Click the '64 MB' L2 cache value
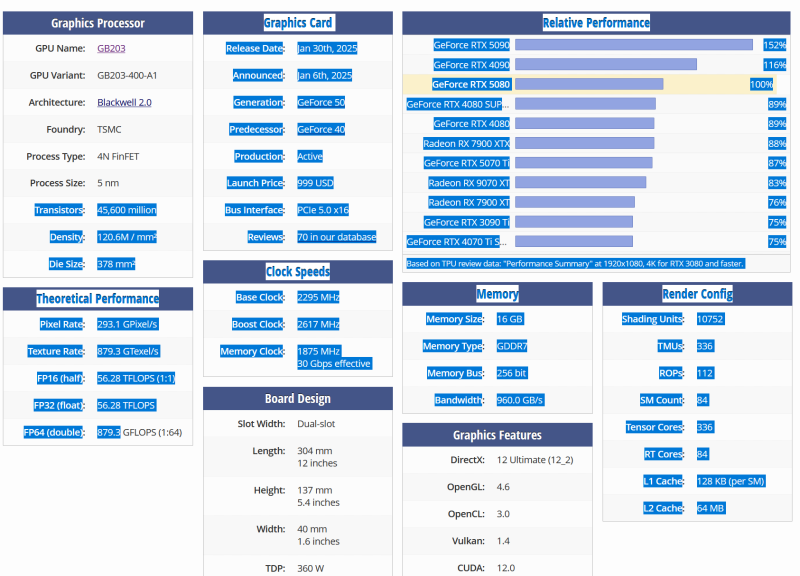This screenshot has height=576, width=800. coord(711,509)
